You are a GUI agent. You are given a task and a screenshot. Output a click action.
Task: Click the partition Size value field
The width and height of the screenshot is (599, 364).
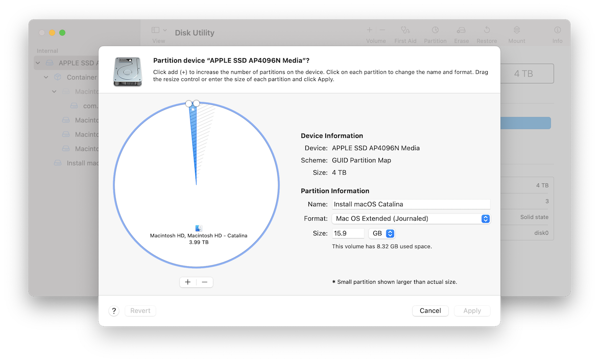click(348, 233)
